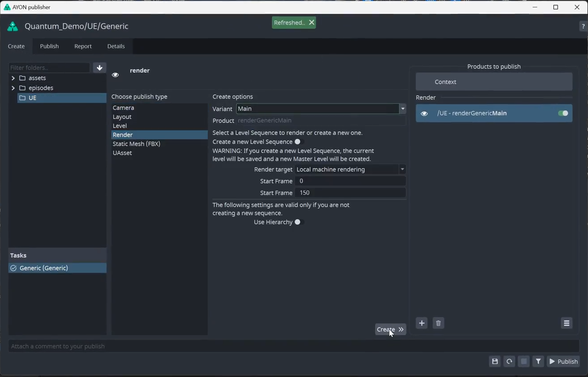The height and width of the screenshot is (377, 588).
Task: Expand the episodes folder
Action: click(13, 88)
